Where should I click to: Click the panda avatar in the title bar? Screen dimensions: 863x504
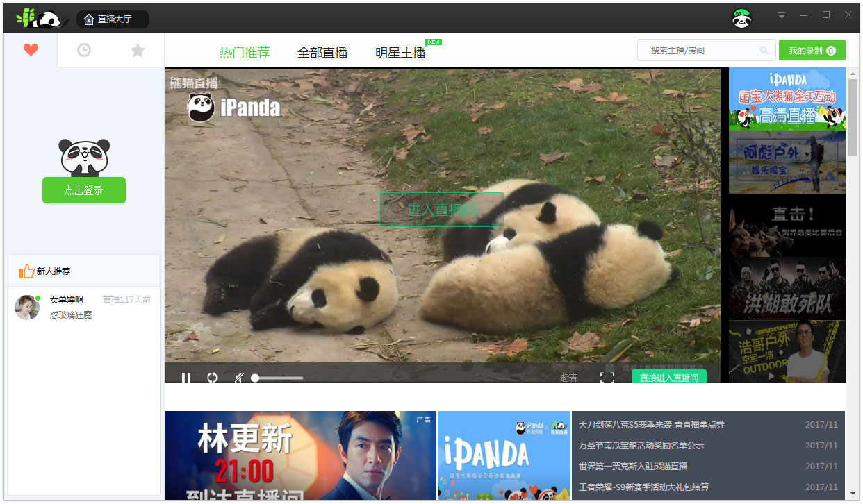[x=742, y=19]
